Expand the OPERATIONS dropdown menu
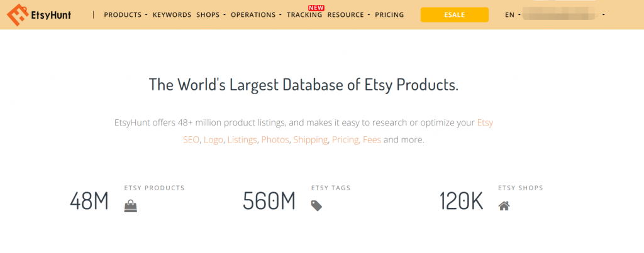This screenshot has width=644, height=253. [x=257, y=15]
